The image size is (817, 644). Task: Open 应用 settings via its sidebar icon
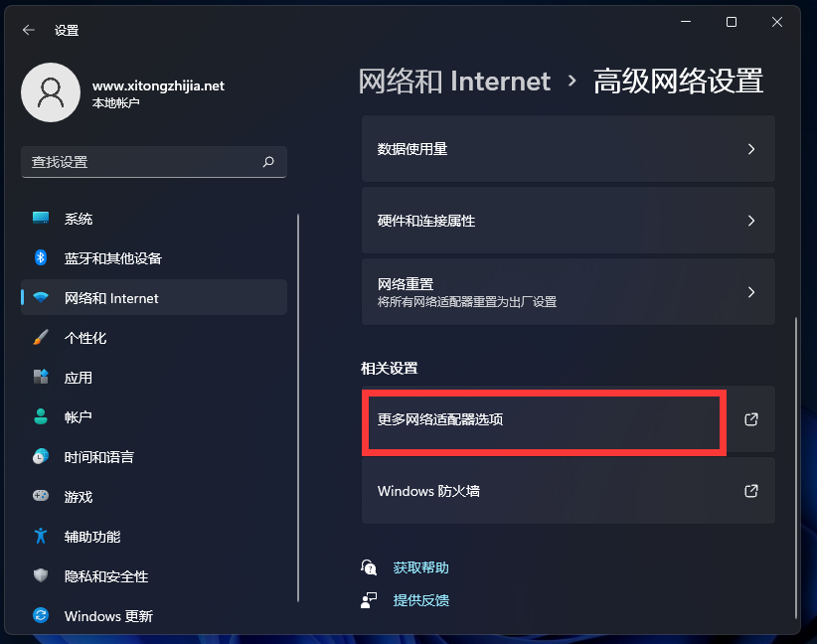click(x=40, y=378)
